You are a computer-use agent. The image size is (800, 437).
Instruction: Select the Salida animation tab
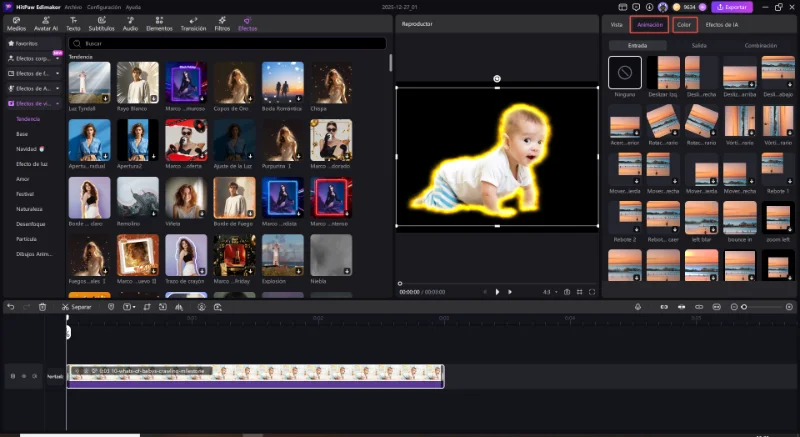pyautogui.click(x=699, y=45)
